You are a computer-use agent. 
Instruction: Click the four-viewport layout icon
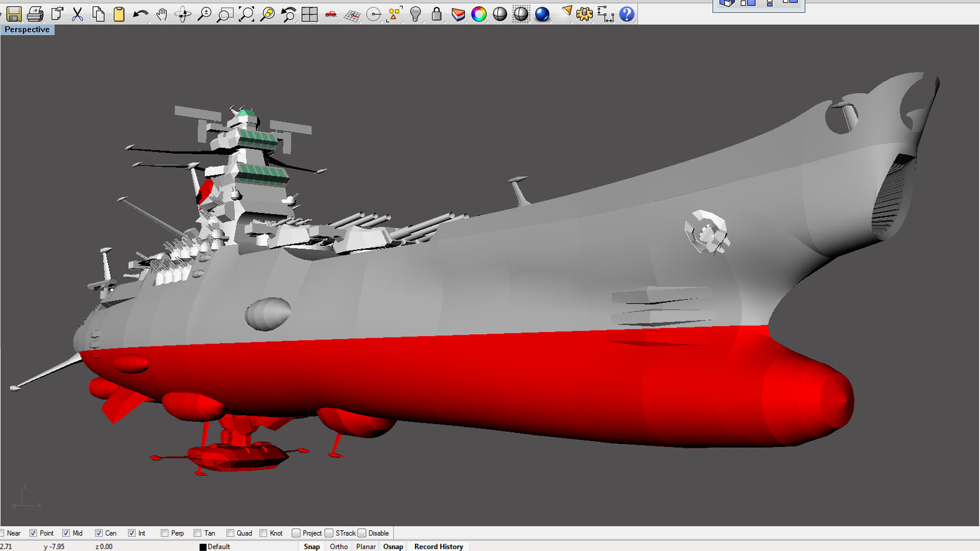pos(310,14)
